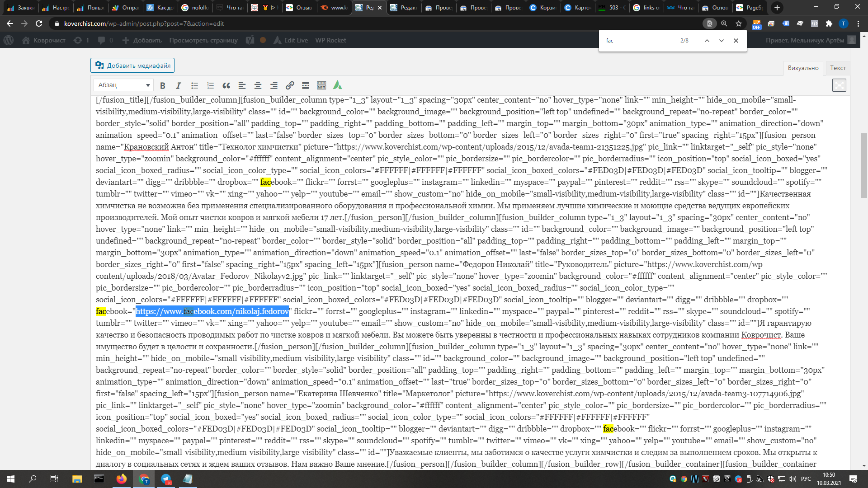This screenshot has height=488, width=868.
Task: Go to next find-in-page match
Action: [x=722, y=41]
